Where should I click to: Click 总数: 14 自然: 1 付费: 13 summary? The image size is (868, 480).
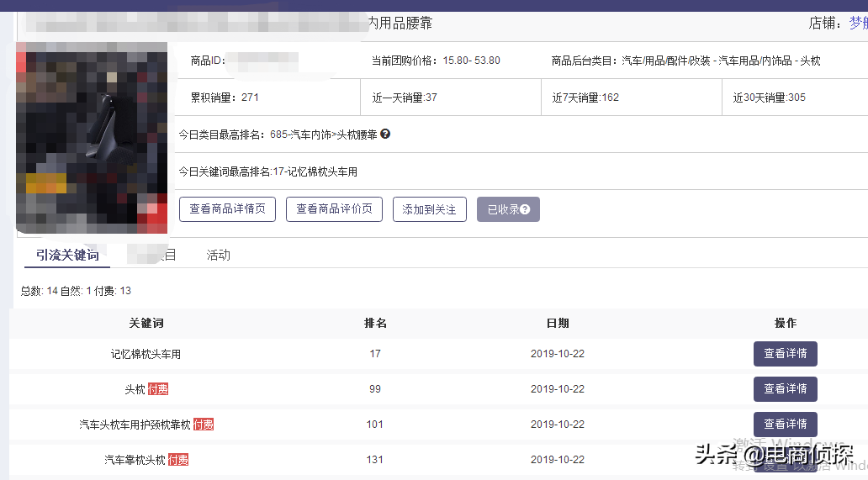coord(76,291)
